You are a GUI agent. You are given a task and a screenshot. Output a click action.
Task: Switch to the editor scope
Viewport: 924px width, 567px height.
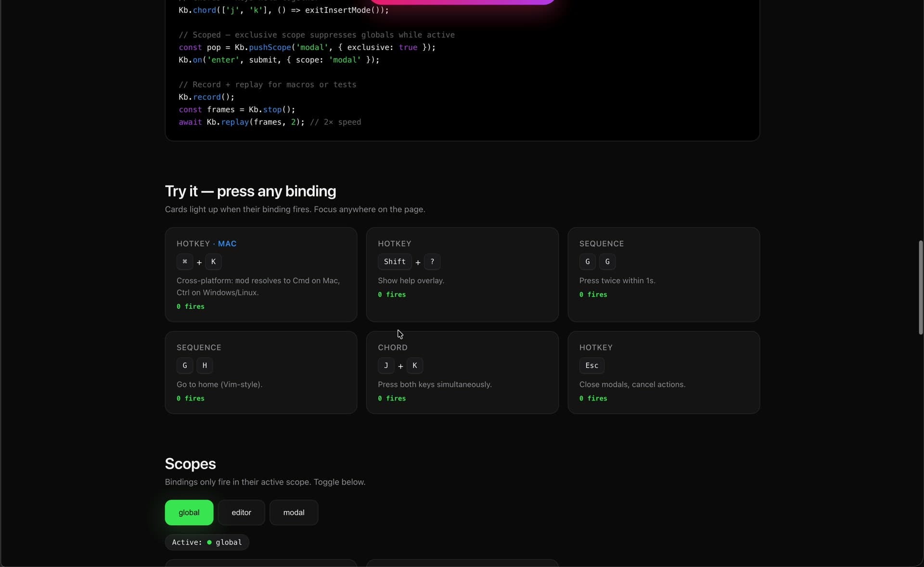(241, 512)
